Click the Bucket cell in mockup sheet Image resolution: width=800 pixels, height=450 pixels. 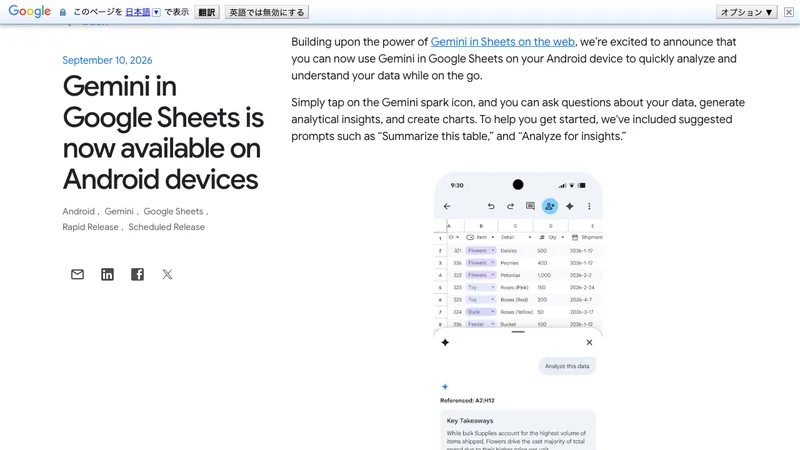508,324
